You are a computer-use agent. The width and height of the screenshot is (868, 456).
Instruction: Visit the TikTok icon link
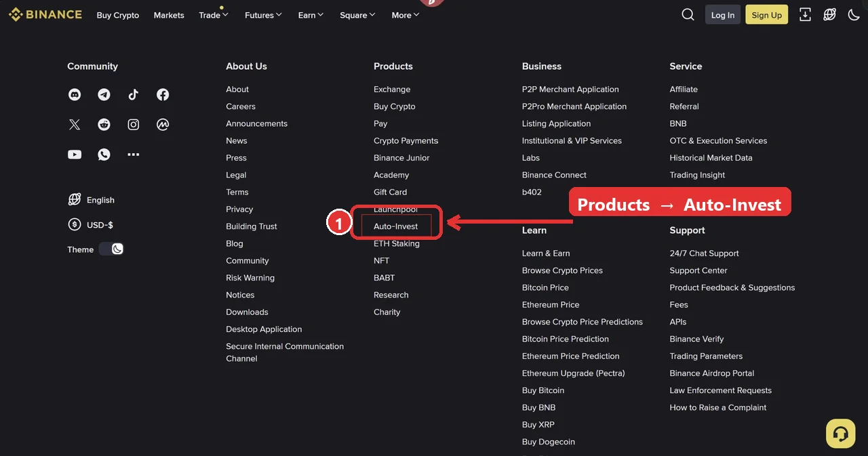click(x=134, y=95)
